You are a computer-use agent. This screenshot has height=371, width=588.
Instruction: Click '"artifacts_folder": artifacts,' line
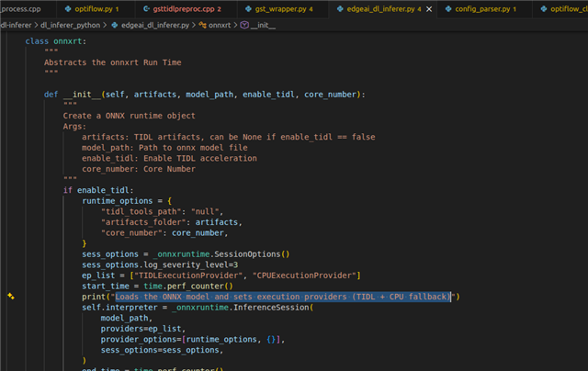[x=172, y=222]
